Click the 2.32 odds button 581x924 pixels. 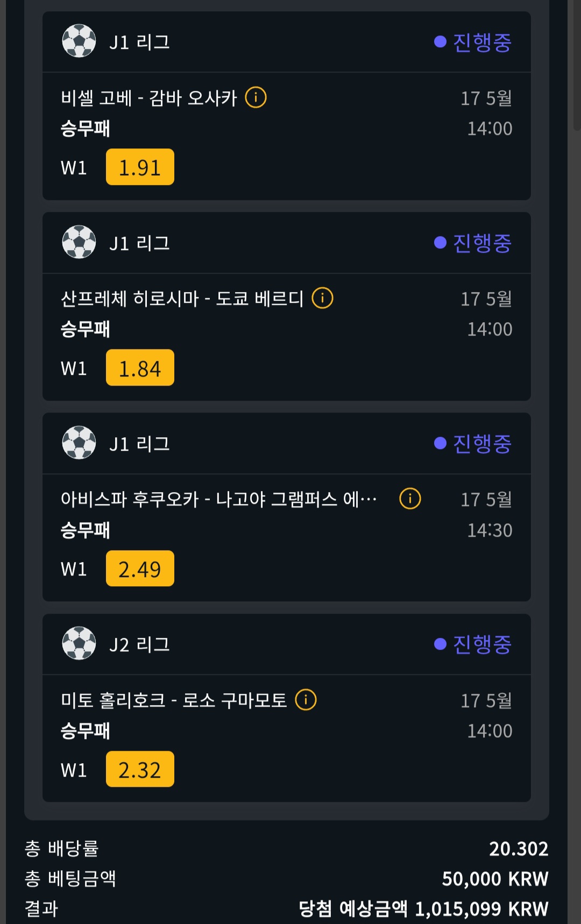(x=140, y=769)
